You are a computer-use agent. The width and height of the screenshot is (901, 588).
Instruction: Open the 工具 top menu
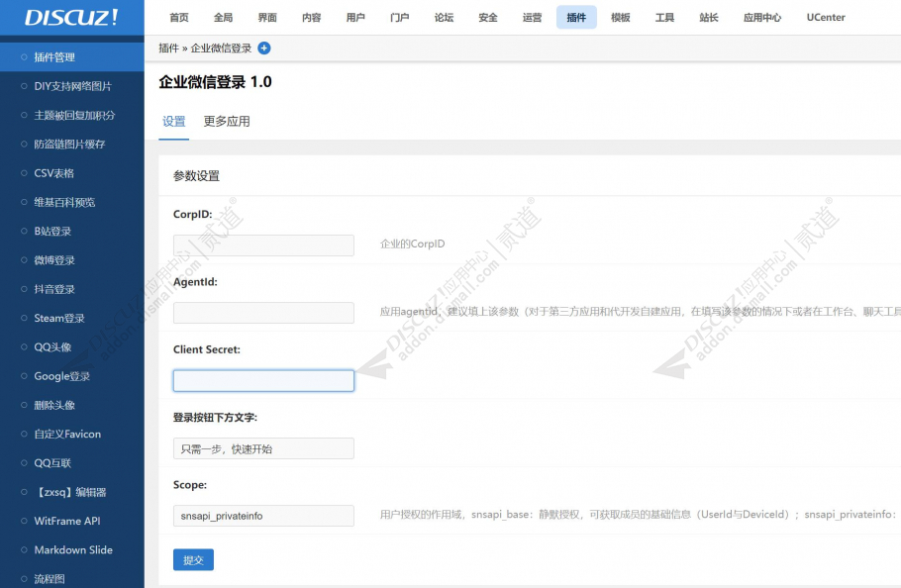[x=664, y=17]
